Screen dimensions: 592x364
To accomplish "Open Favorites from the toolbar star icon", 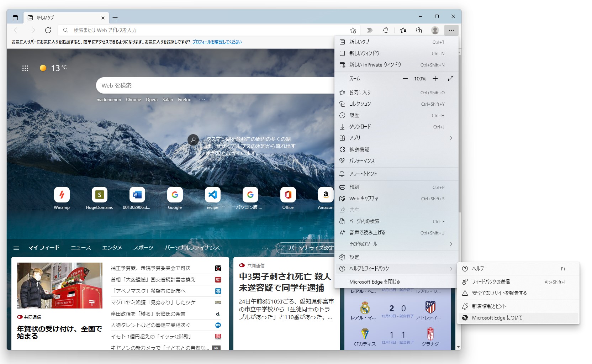I will coord(403,30).
